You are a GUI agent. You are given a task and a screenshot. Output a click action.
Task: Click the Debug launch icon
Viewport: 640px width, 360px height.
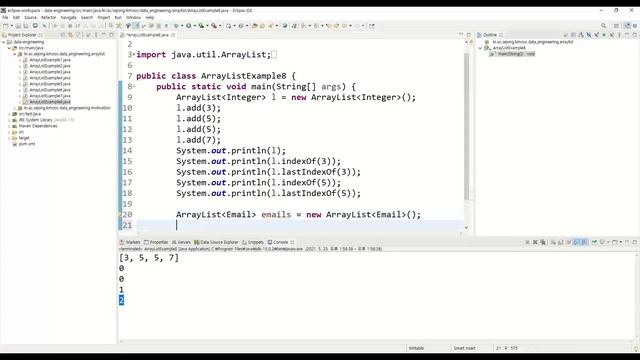tap(176, 26)
